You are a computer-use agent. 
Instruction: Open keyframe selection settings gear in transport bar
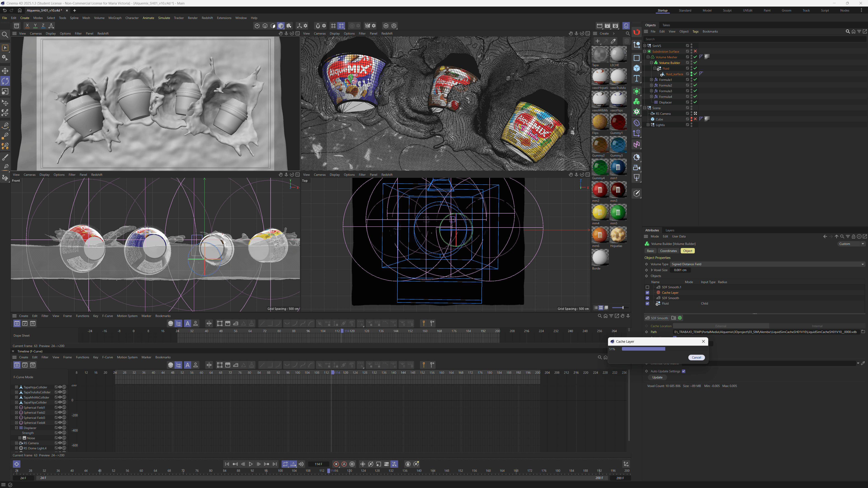pyautogui.click(x=352, y=464)
